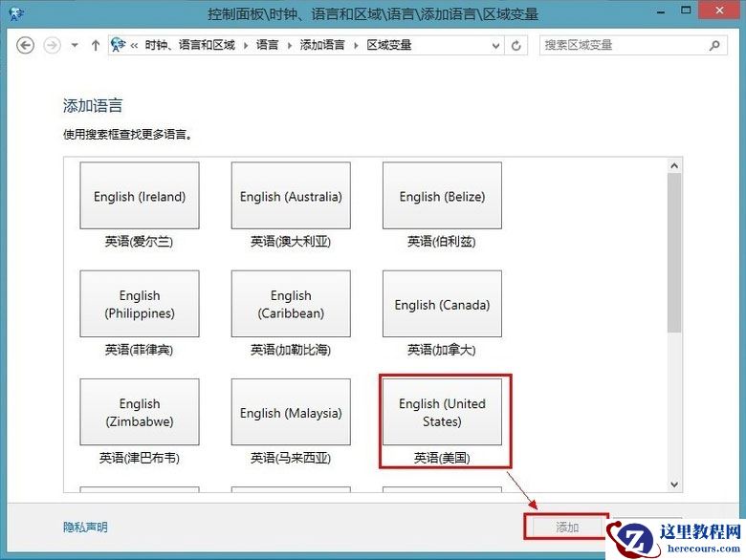Click the 英语(加勒比海) label

point(291,350)
